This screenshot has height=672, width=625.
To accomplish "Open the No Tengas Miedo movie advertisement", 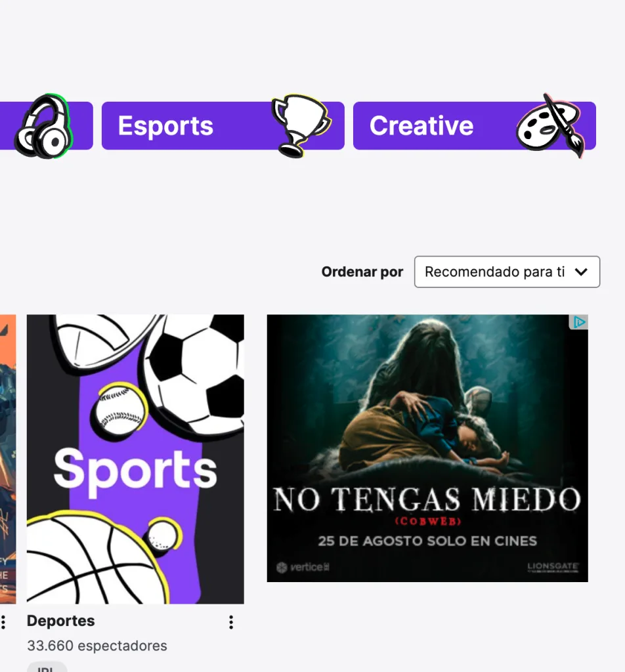I will point(427,448).
